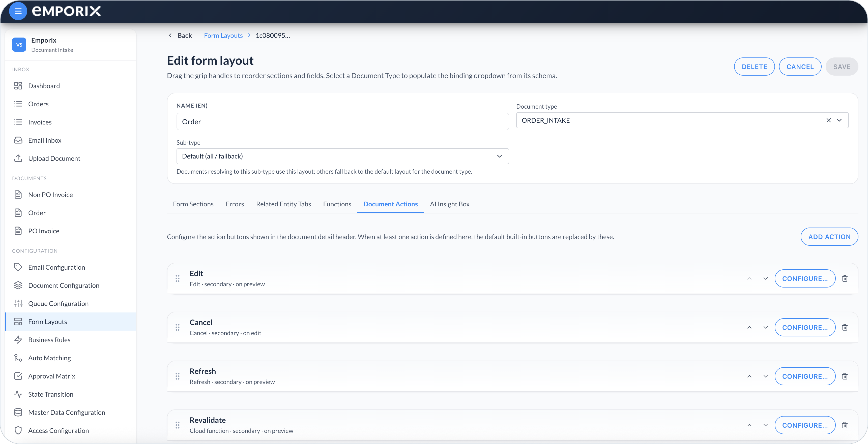
Task: Click the Refresh action grip handle
Action: click(x=178, y=376)
